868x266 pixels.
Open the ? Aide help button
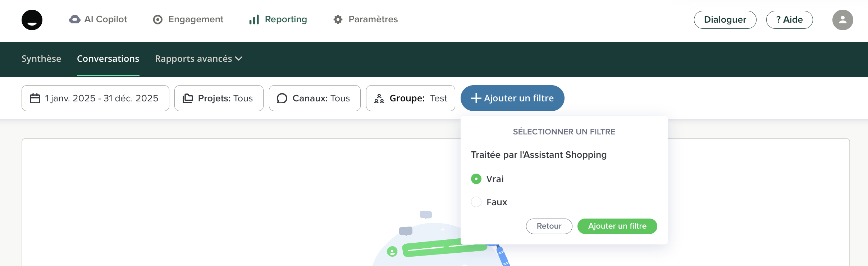click(789, 20)
